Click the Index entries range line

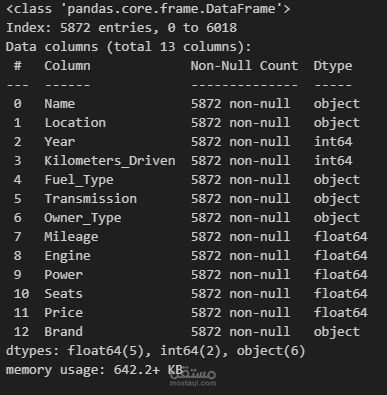pyautogui.click(x=121, y=28)
